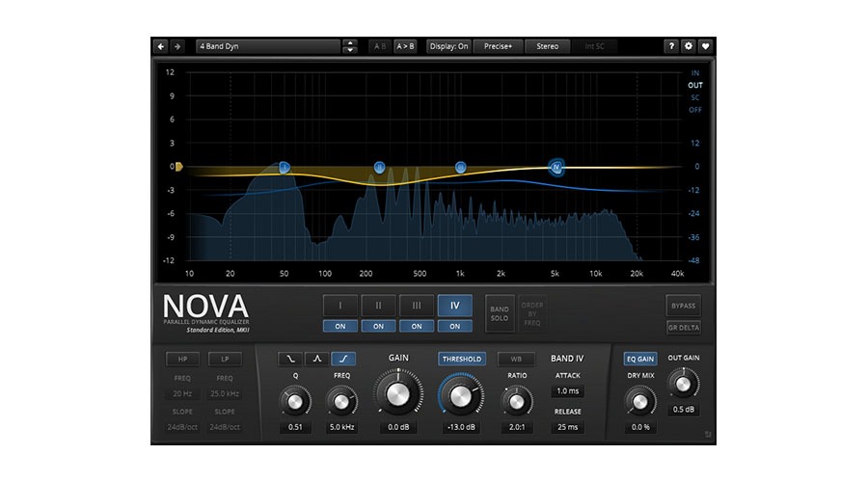Image resolution: width=868 pixels, height=482 pixels.
Task: Open the LP slope 24dB/oct selector
Action: tap(225, 427)
